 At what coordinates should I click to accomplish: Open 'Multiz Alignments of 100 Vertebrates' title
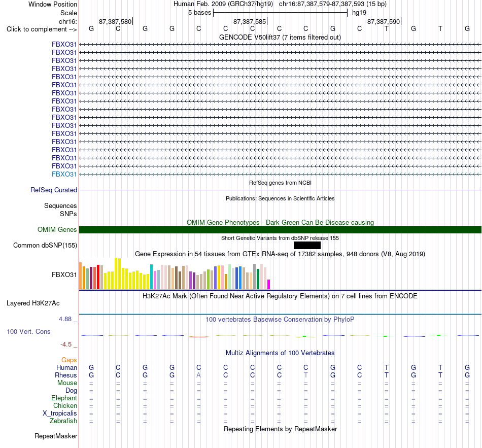pyautogui.click(x=280, y=353)
